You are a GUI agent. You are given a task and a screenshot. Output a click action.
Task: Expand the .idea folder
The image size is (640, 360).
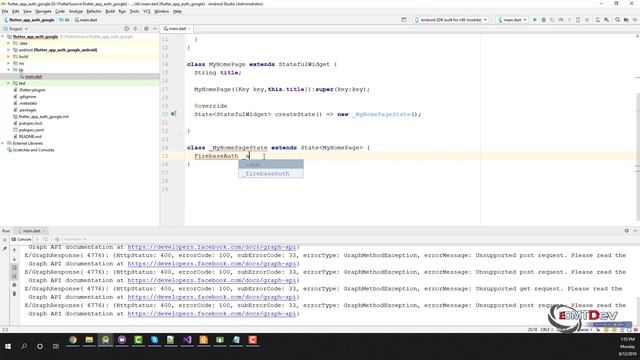pos(9,43)
